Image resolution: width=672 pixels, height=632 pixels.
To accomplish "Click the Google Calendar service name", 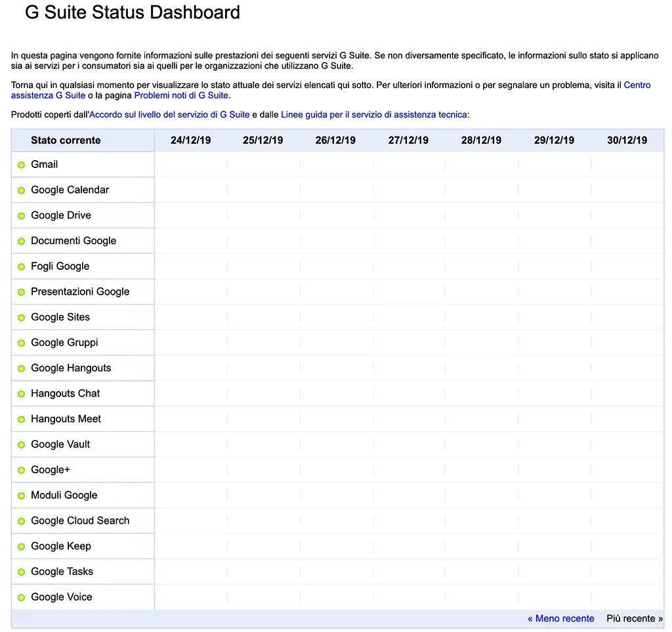I will pyautogui.click(x=70, y=190).
